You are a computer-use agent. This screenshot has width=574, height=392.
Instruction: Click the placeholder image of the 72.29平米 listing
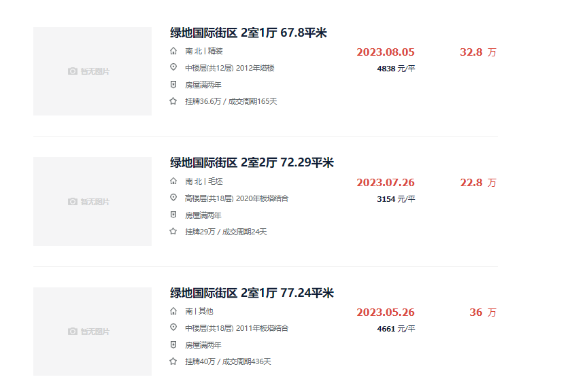[92, 202]
